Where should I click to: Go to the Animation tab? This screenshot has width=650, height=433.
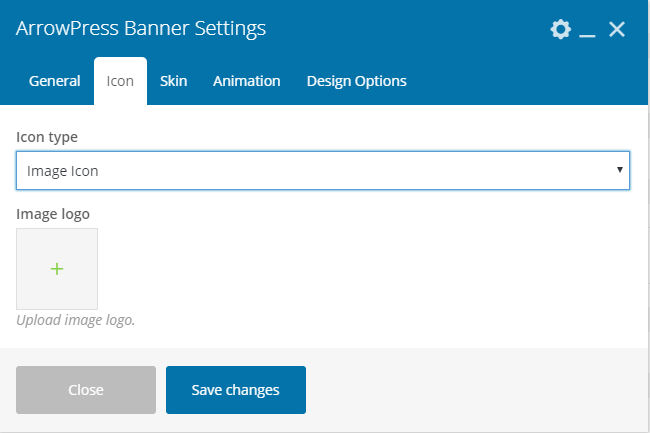click(x=247, y=81)
